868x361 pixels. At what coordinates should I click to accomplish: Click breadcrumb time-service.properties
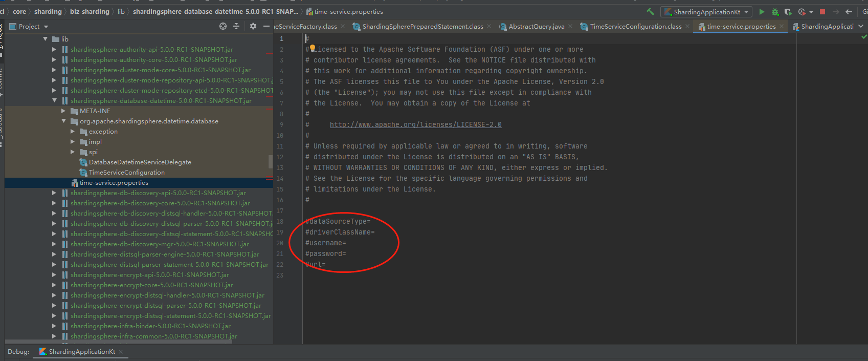click(345, 11)
